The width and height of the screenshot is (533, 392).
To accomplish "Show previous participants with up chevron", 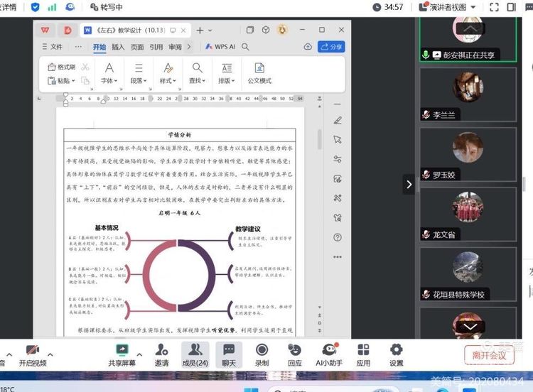I will [x=470, y=29].
